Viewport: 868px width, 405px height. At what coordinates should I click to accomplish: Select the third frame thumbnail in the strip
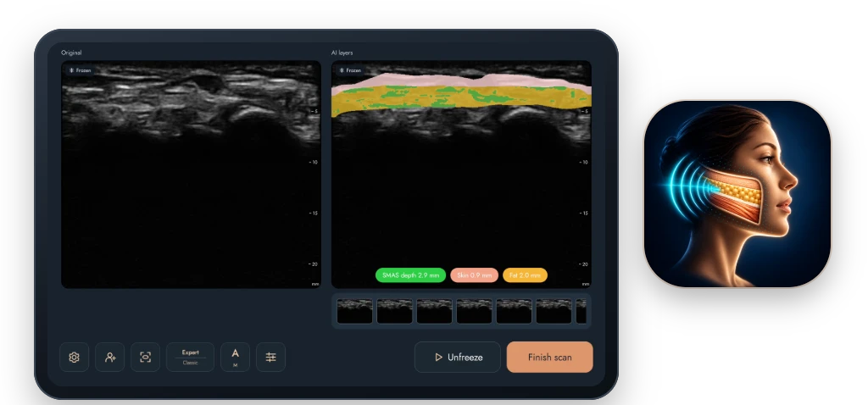(x=435, y=312)
